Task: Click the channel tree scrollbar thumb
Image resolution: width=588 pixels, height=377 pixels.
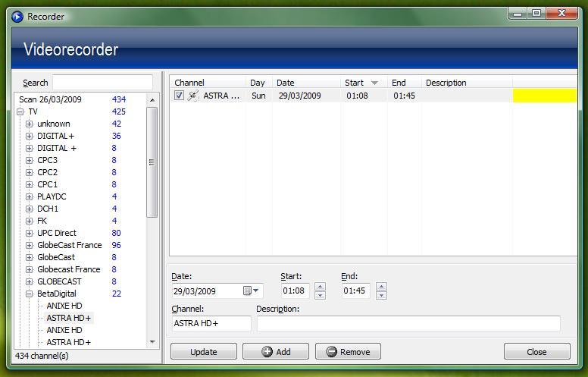Action: coord(152,162)
